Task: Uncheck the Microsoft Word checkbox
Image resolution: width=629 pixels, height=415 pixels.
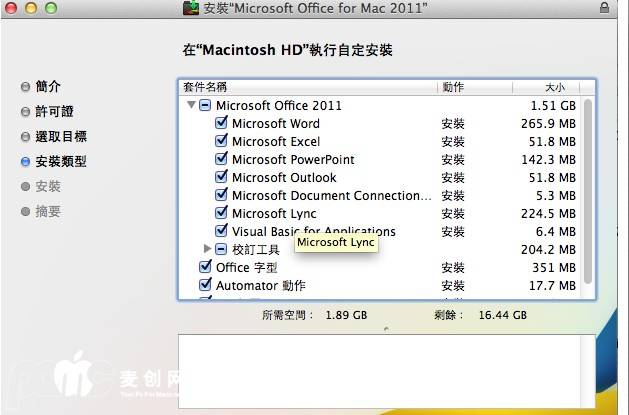Action: coord(222,124)
